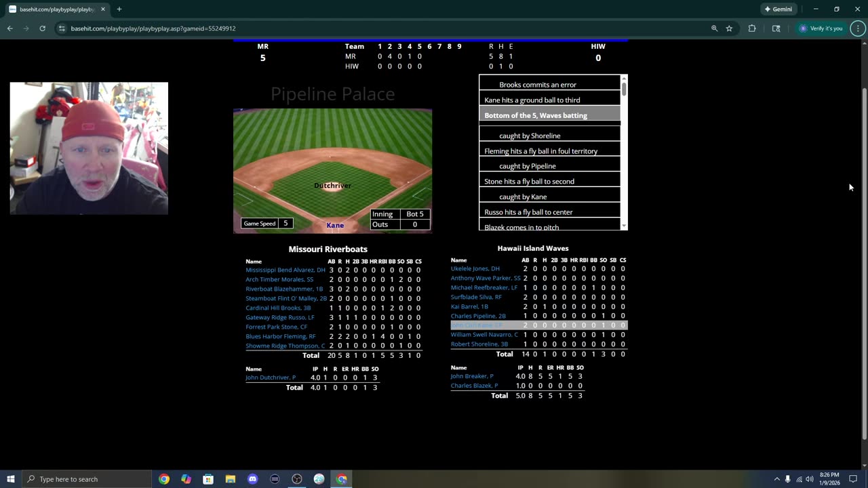The image size is (868, 488).
Task: Open the OBS Studio icon in the taskbar
Action: tap(297, 479)
